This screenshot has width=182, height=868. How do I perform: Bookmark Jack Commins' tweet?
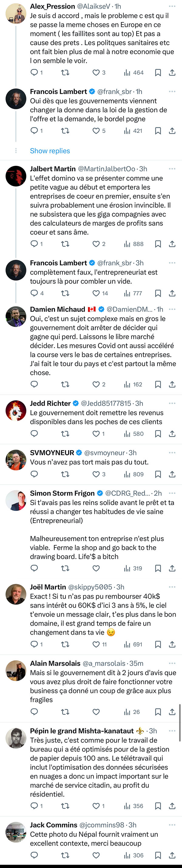(x=158, y=855)
